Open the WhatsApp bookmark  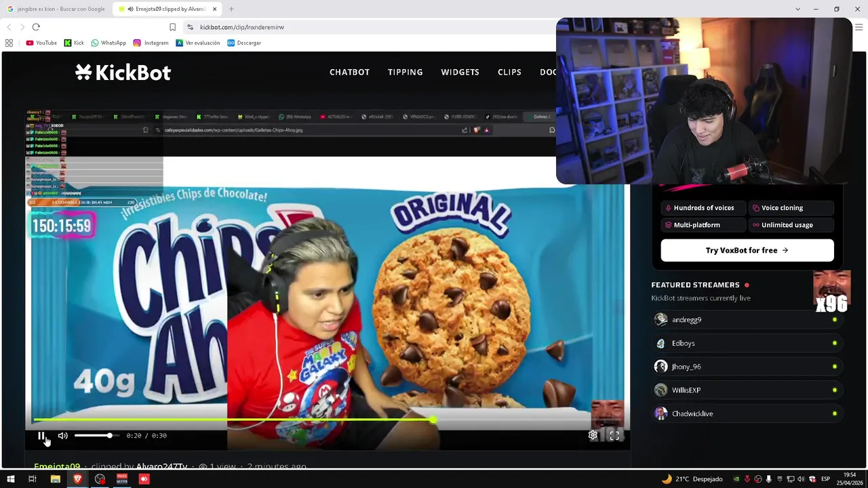[108, 43]
